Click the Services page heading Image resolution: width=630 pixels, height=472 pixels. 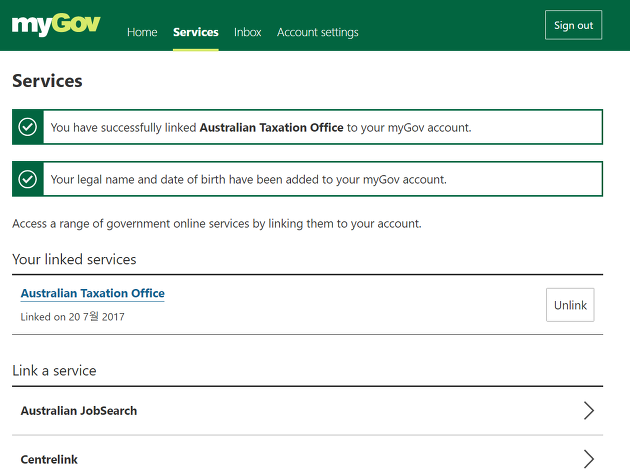(x=47, y=81)
